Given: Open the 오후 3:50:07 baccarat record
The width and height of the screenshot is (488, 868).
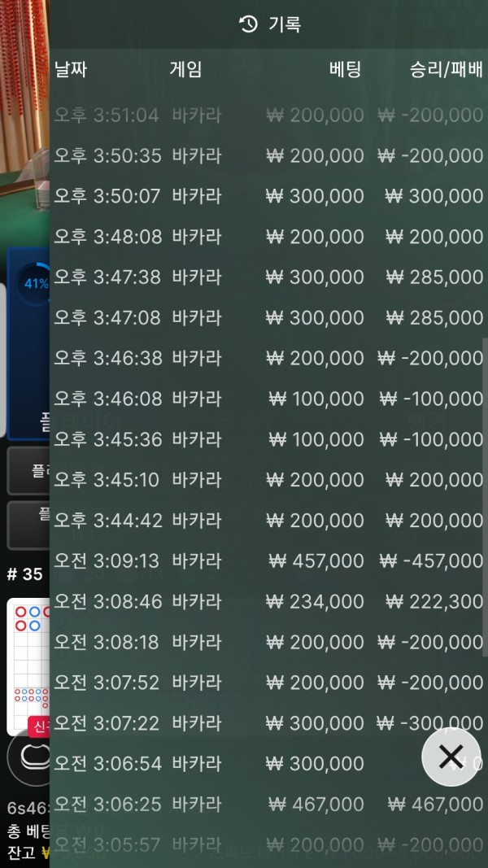Looking at the screenshot, I should coord(268,195).
